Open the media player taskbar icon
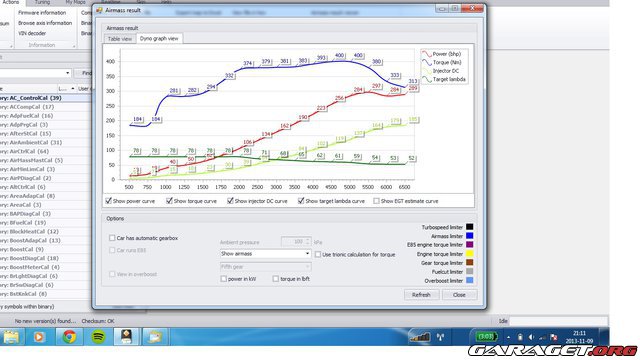 39,337
